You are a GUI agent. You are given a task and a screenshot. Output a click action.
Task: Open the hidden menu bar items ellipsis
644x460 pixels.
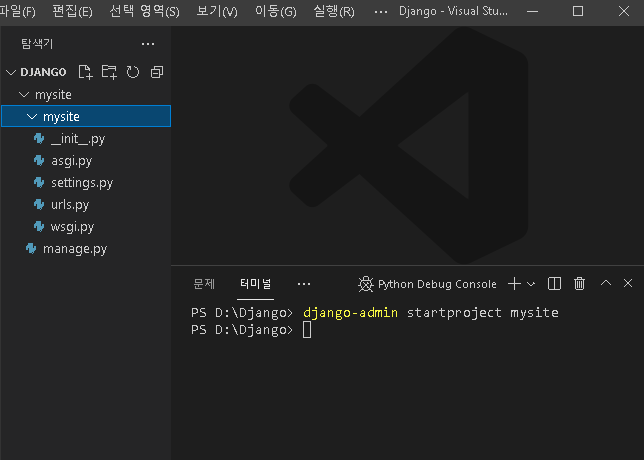(x=381, y=12)
